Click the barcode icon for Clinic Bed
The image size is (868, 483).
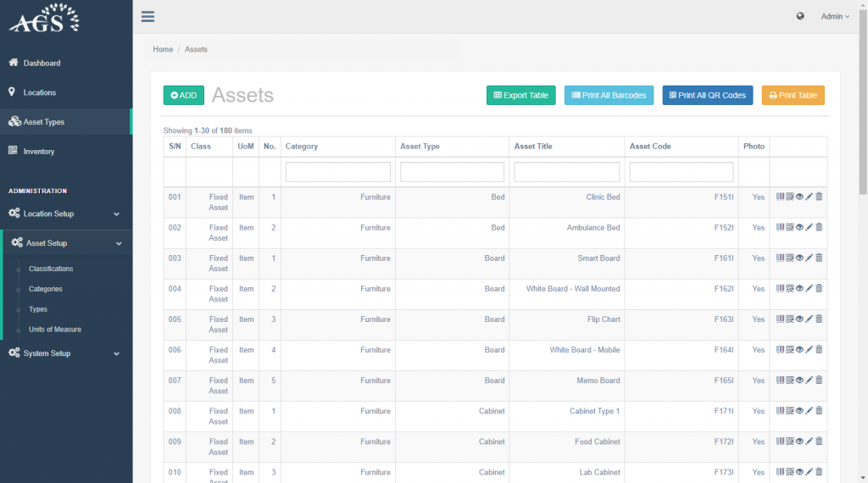pyautogui.click(x=780, y=197)
